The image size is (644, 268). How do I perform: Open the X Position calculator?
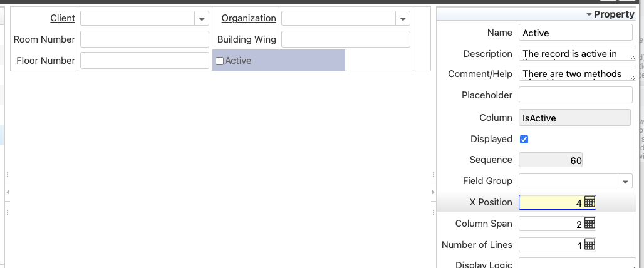(589, 202)
